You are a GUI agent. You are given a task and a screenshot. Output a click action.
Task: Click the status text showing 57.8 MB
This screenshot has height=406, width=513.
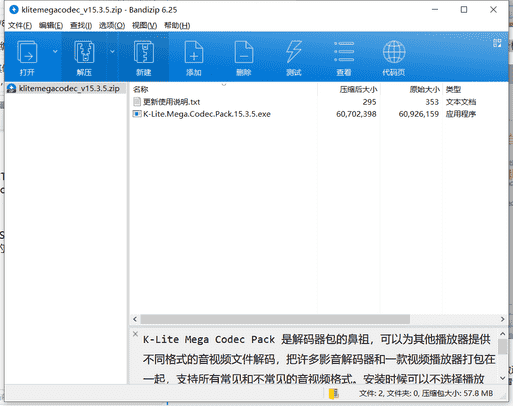(426, 394)
